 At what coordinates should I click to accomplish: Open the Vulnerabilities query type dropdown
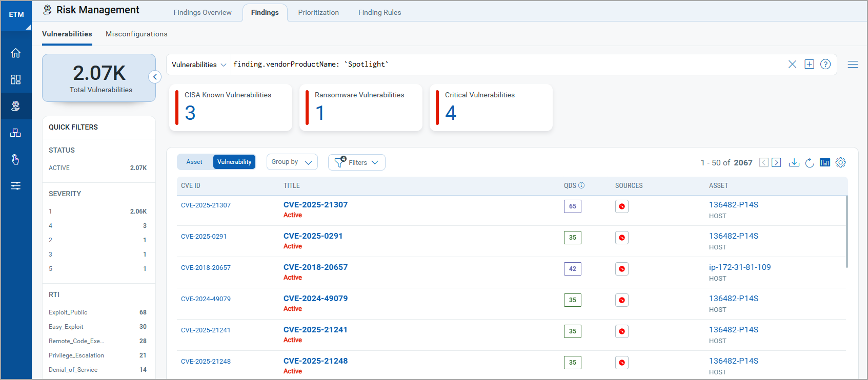(198, 65)
